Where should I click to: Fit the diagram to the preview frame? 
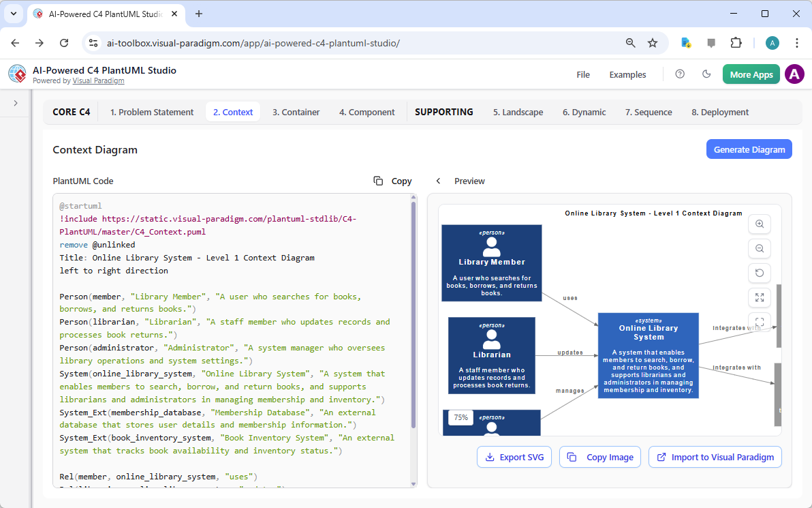pos(759,320)
